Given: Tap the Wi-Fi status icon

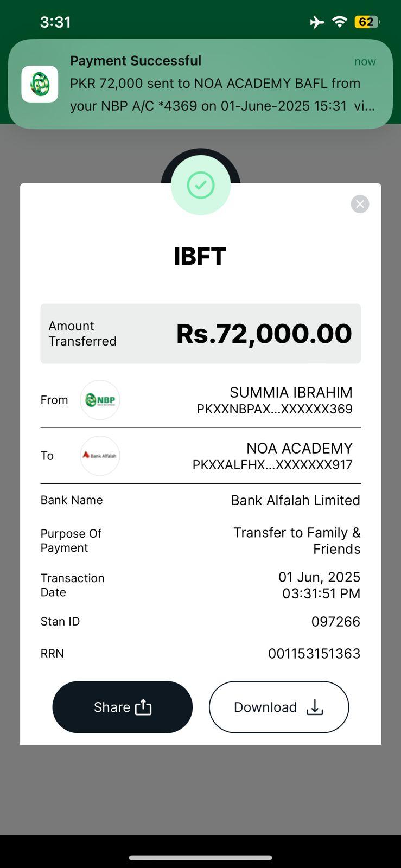Looking at the screenshot, I should (340, 22).
